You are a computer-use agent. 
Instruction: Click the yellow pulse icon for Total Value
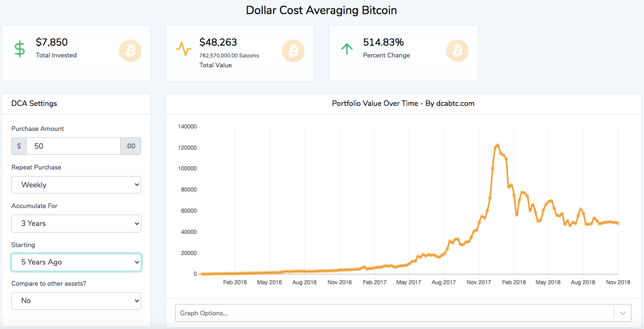184,49
